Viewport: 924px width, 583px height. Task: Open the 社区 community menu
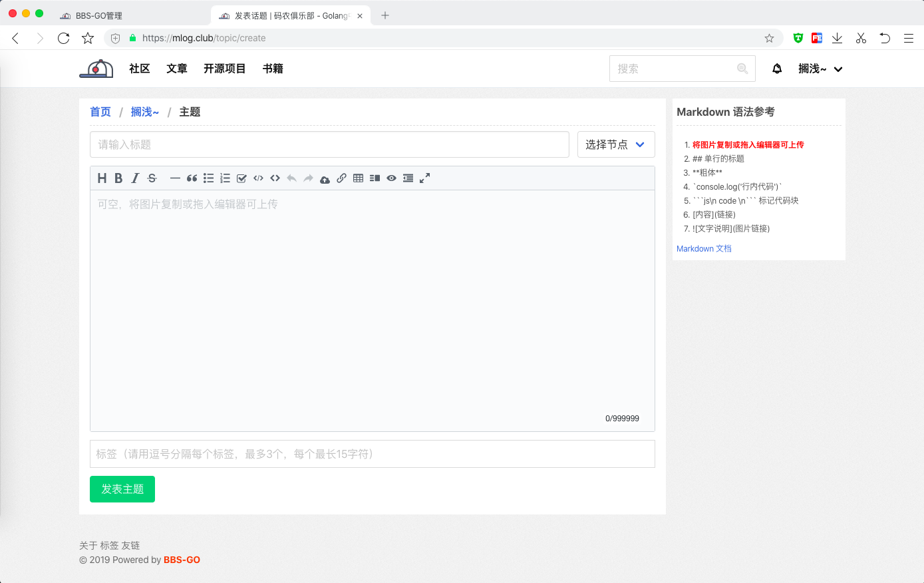point(140,69)
